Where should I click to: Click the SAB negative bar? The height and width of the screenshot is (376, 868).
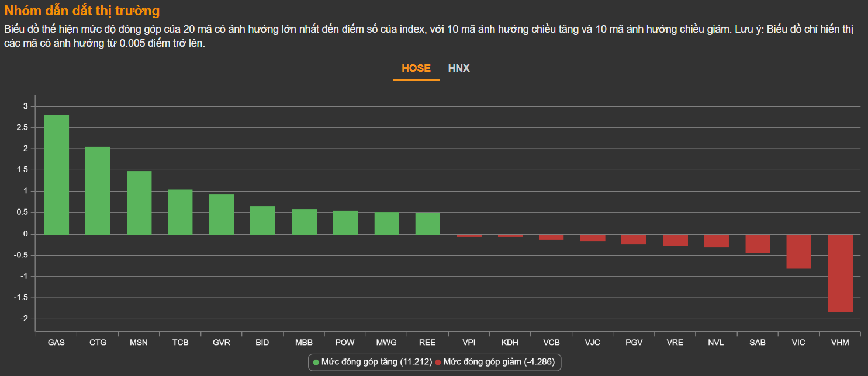pos(758,243)
